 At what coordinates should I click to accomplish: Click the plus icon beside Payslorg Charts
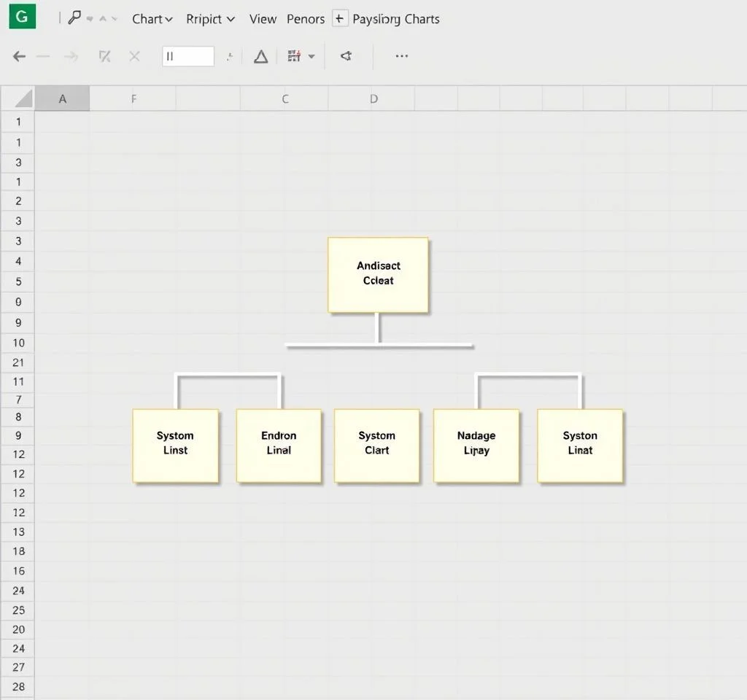click(340, 19)
